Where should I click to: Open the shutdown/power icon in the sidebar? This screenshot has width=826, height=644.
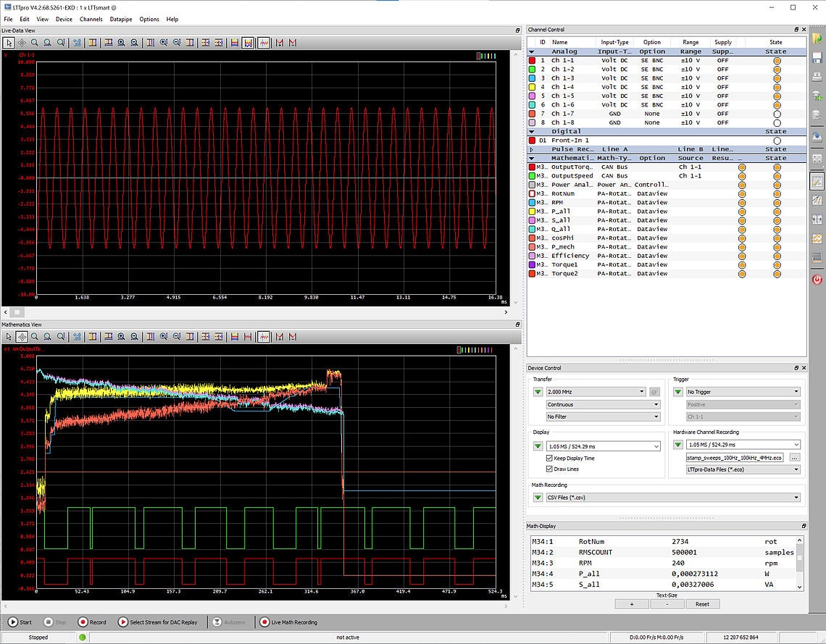tap(817, 280)
